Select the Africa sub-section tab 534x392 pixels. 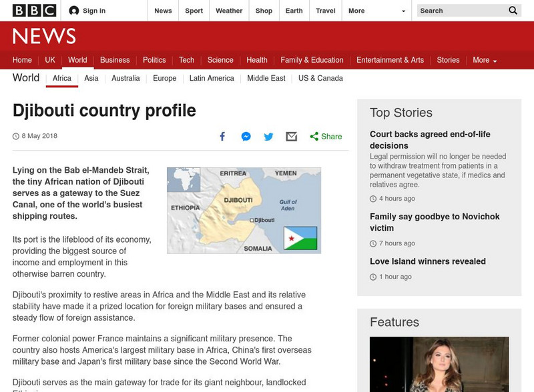62,78
